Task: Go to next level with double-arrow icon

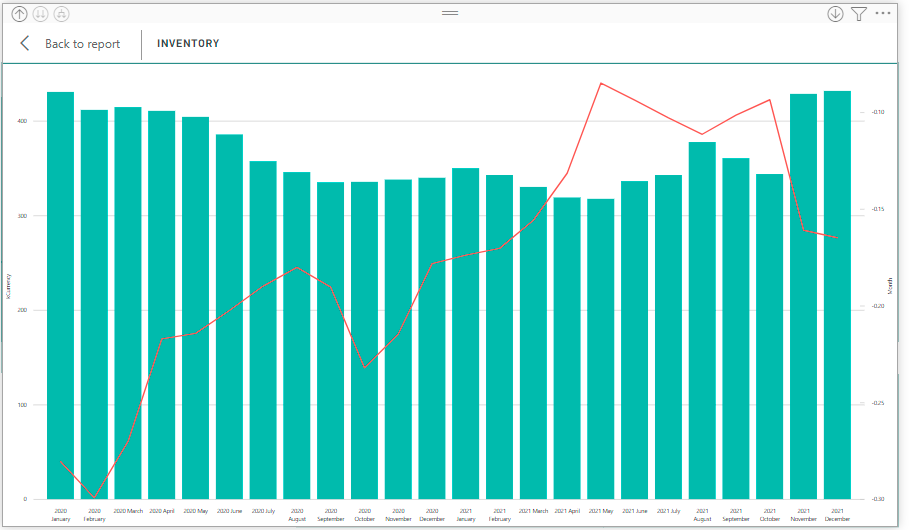Action: coord(40,14)
